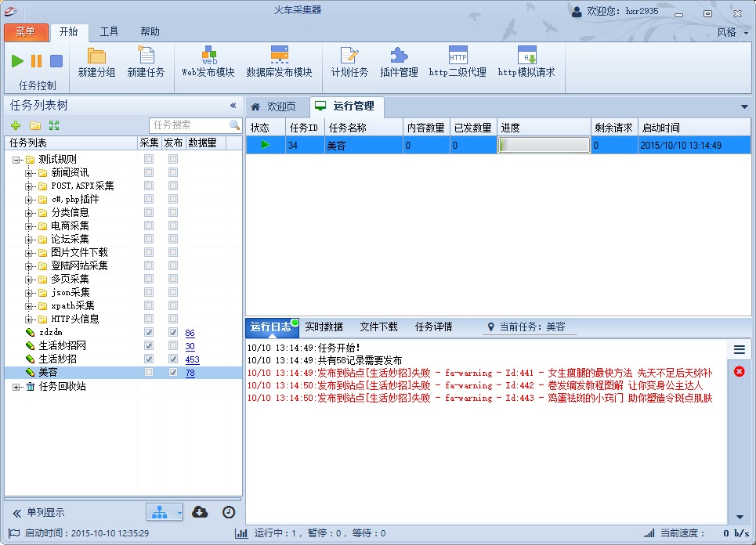Pause the task with the orange pause icon

(x=37, y=61)
